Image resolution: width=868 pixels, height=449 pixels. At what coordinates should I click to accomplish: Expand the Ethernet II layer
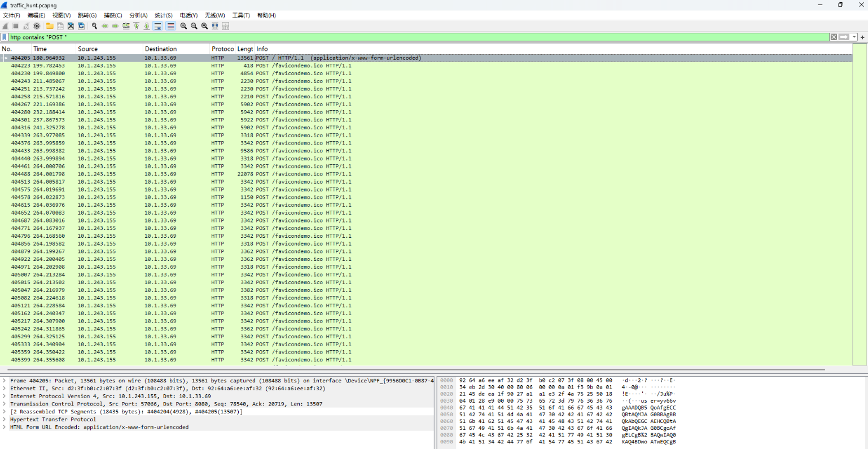tap(4, 389)
